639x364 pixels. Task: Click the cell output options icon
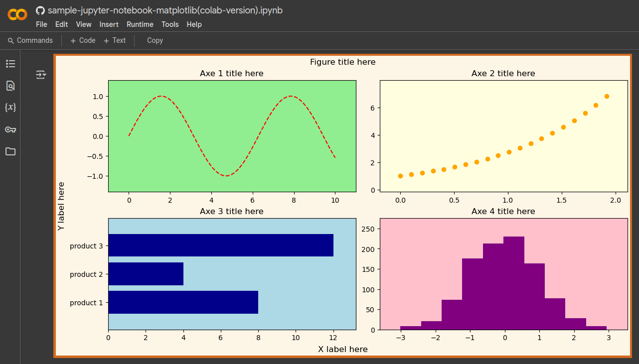41,75
